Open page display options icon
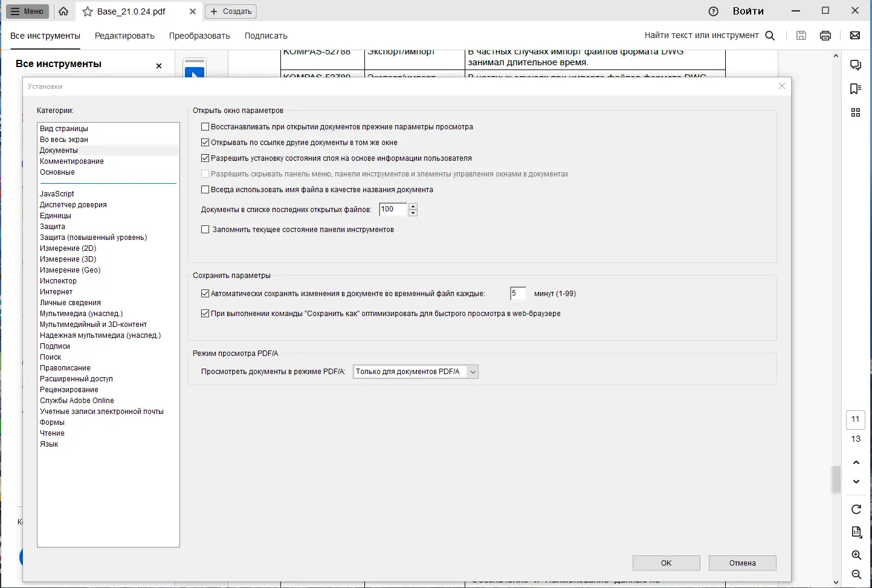 pyautogui.click(x=856, y=532)
